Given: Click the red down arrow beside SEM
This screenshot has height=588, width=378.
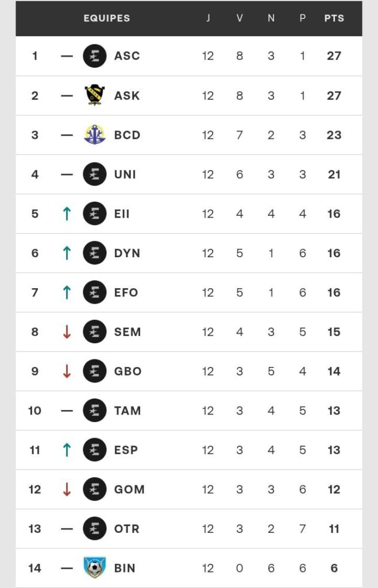Looking at the screenshot, I should point(67,332).
